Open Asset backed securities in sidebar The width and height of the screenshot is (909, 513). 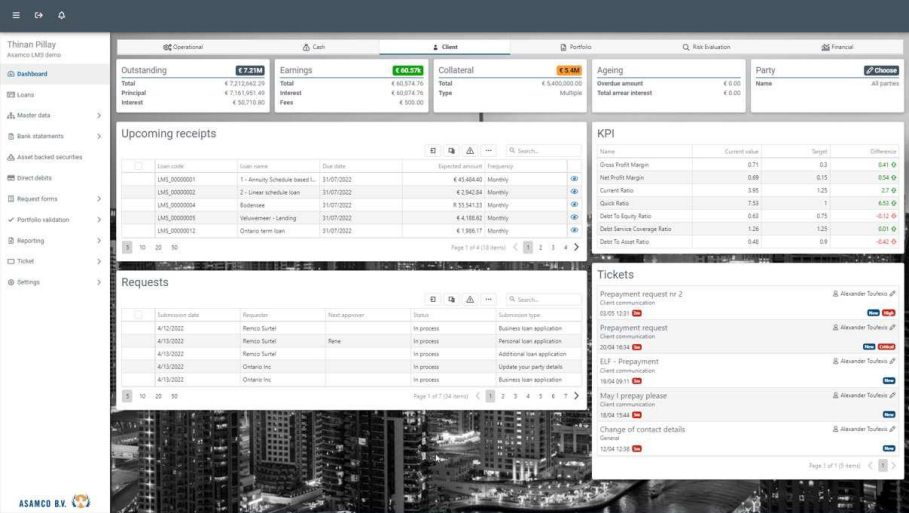tap(54, 157)
